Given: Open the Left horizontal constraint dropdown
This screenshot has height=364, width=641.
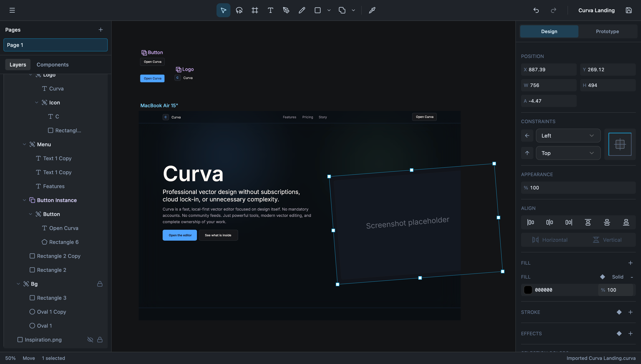Looking at the screenshot, I should tap(568, 136).
